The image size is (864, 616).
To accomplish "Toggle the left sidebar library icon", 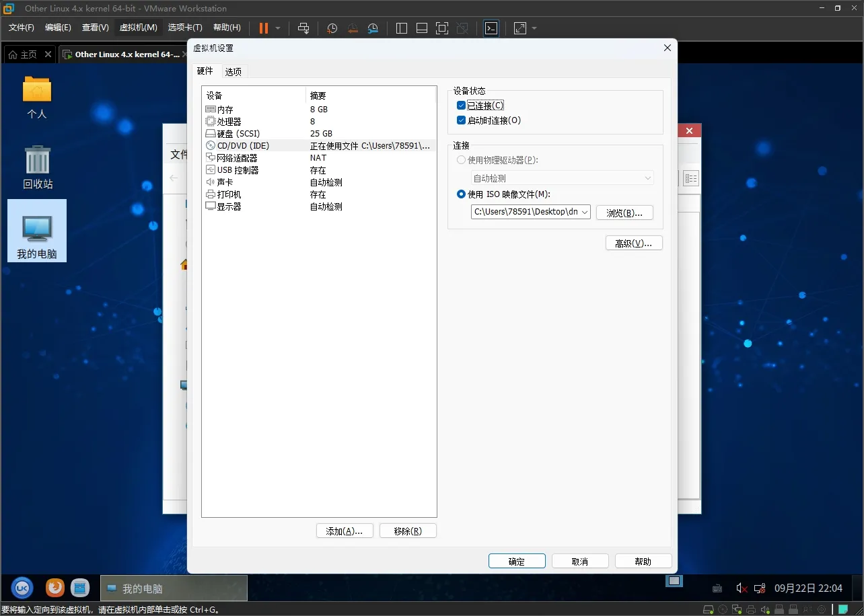I will click(x=402, y=28).
